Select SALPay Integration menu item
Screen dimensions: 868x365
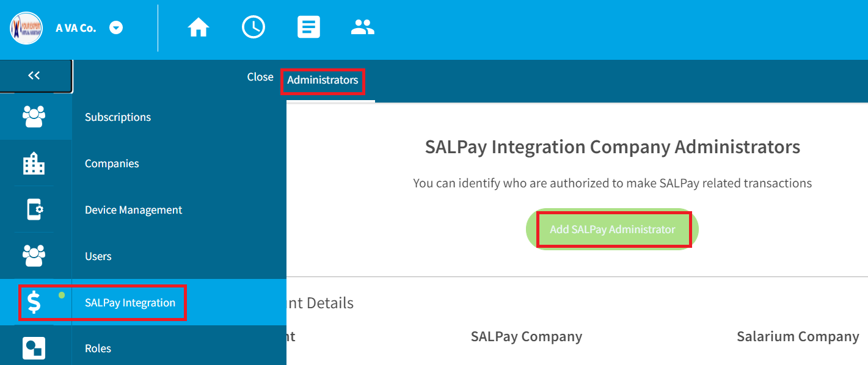point(130,303)
